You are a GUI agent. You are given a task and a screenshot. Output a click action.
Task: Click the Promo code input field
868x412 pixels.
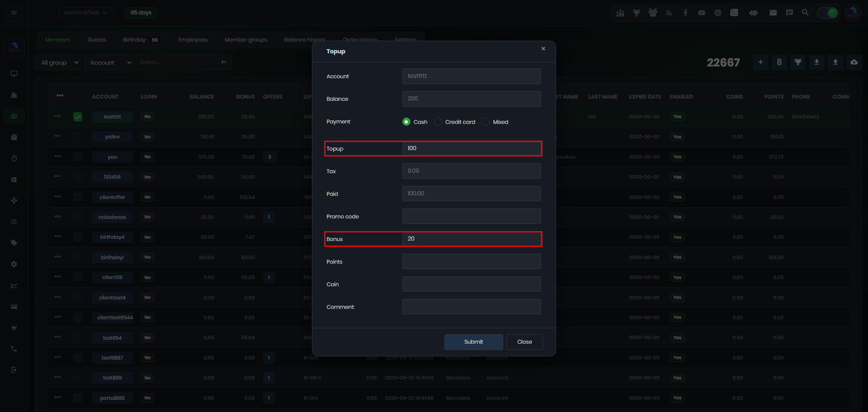pos(472,216)
